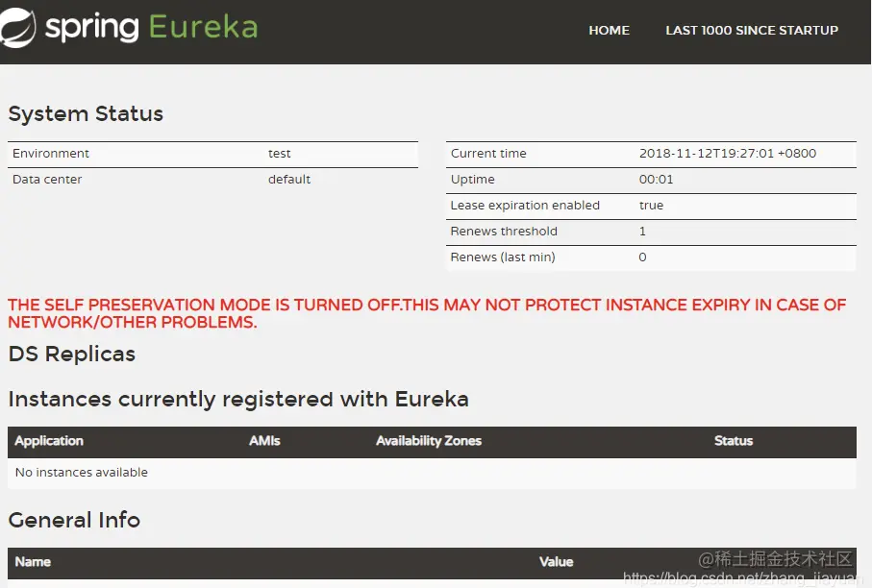Click the Environment label cell
Image resolution: width=872 pixels, height=588 pixels.
pos(51,154)
